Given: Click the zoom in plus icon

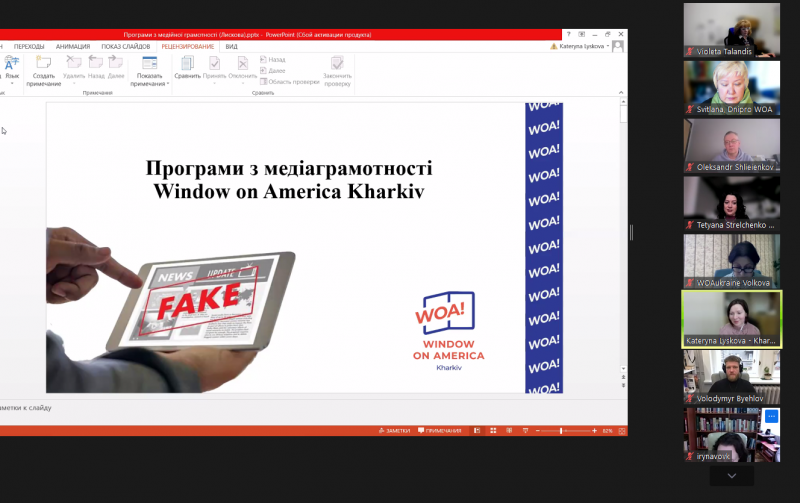Looking at the screenshot, I should (x=594, y=431).
